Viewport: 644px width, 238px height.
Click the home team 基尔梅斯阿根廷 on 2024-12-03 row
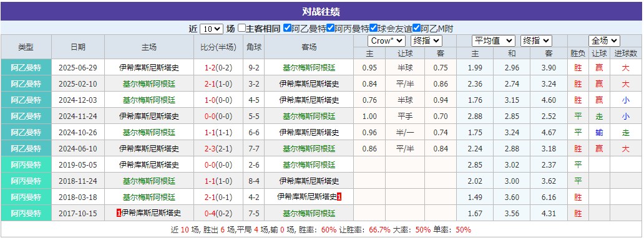[149, 100]
